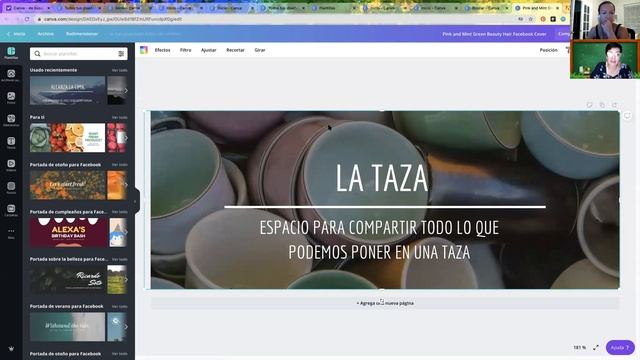The image size is (640, 360).
Task: Click Ver todo for Portada de cumpleaños
Action: 120,212
